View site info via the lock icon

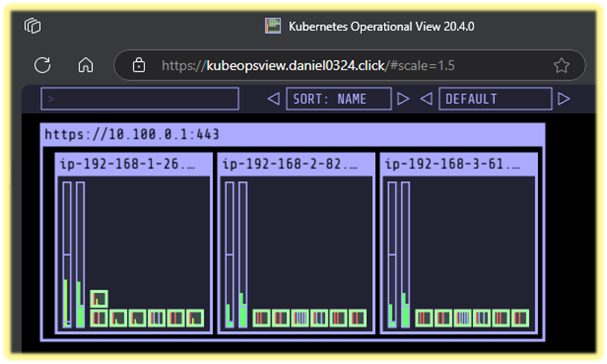click(139, 65)
